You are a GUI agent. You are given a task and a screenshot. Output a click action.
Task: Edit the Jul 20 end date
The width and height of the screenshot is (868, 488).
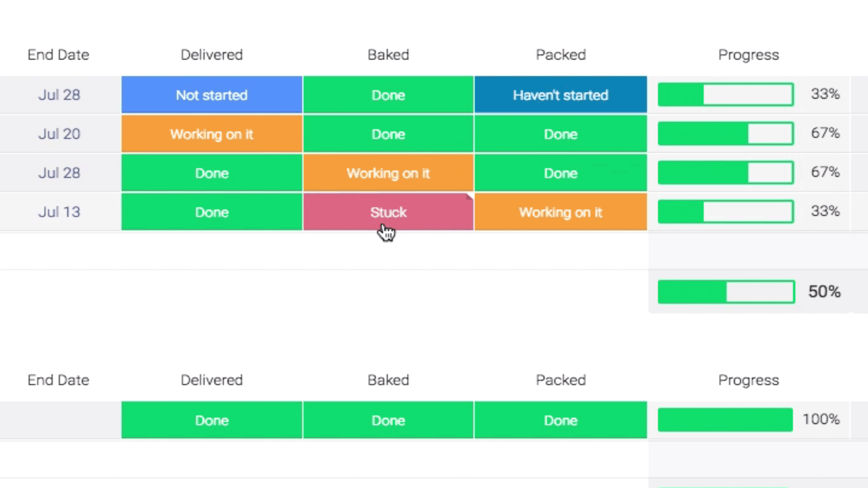(x=59, y=134)
